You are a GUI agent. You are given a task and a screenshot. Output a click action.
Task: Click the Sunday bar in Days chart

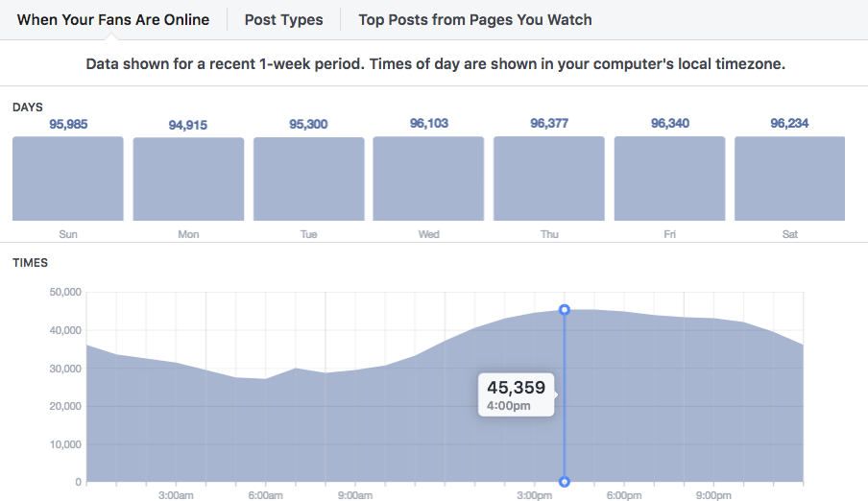click(67, 179)
